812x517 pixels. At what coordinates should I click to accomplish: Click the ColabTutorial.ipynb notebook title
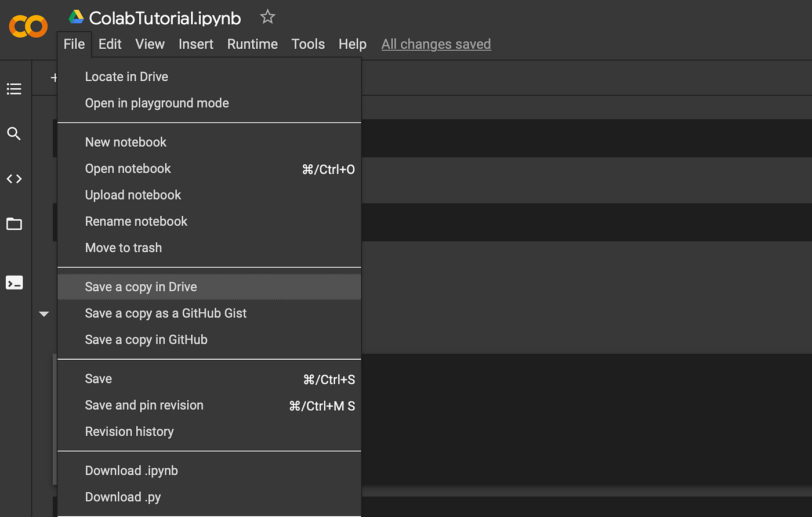165,18
